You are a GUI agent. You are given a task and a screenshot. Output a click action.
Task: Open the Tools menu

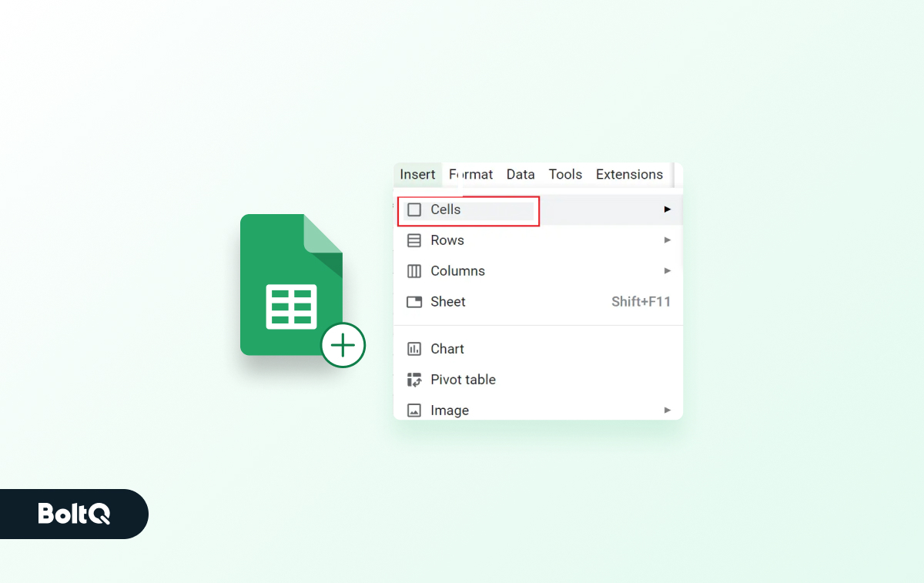pos(565,175)
